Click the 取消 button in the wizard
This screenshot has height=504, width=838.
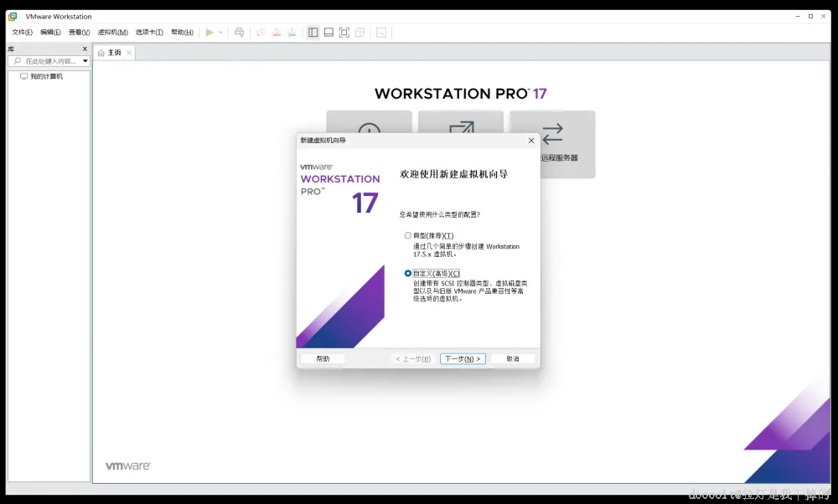tap(513, 359)
